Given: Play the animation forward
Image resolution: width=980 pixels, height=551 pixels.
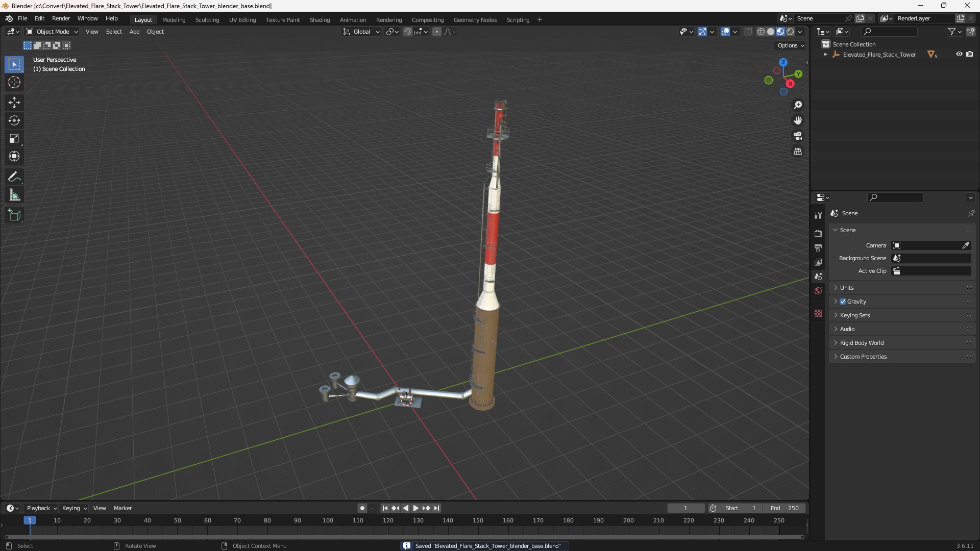Looking at the screenshot, I should tap(415, 508).
